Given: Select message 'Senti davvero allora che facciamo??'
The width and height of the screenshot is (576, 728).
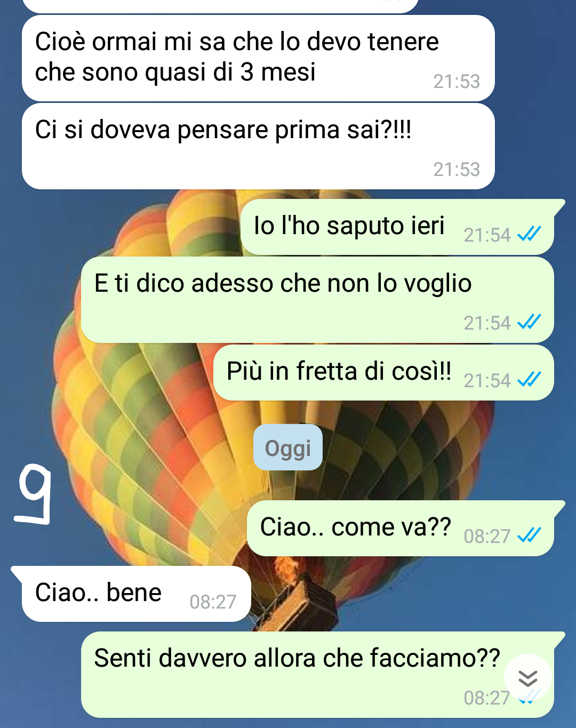Looking at the screenshot, I should point(317,675).
